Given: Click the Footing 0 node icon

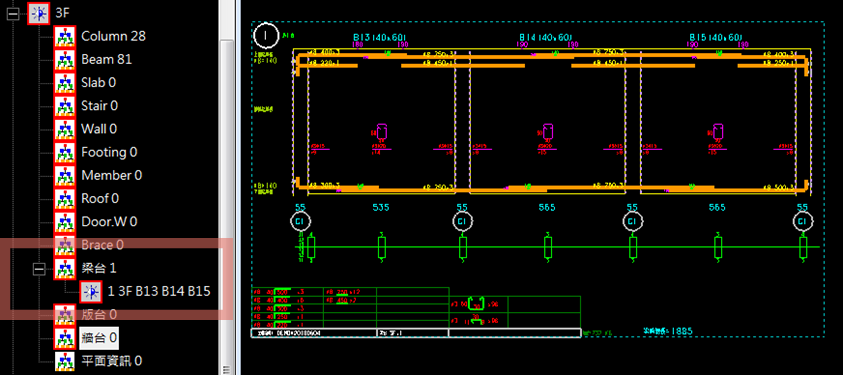Looking at the screenshot, I should click(65, 152).
